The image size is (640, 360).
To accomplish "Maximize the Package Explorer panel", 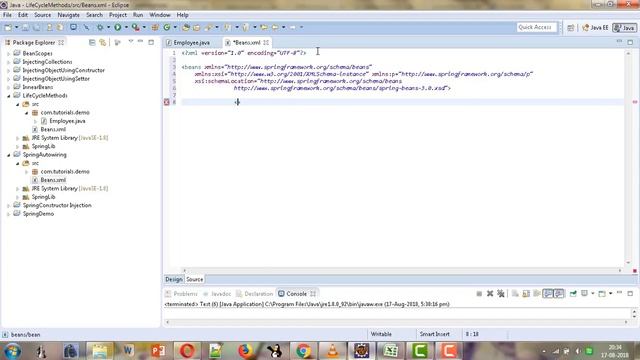I will pyautogui.click(x=151, y=42).
